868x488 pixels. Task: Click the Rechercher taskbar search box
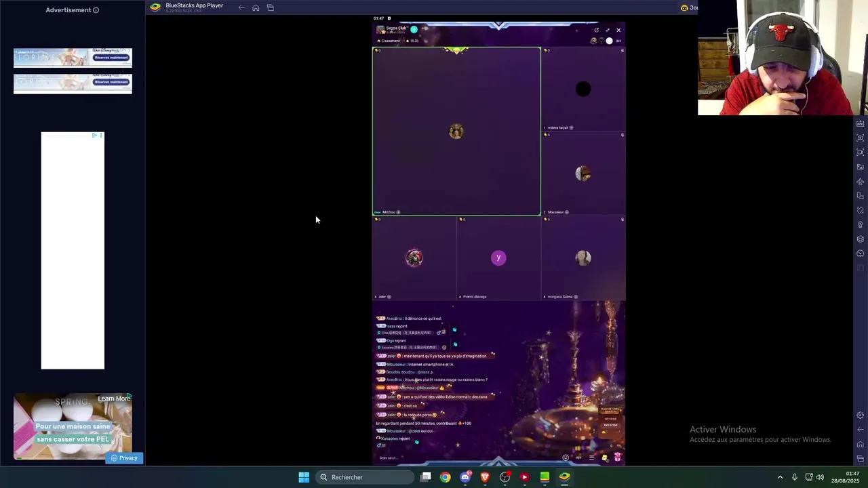click(x=366, y=477)
